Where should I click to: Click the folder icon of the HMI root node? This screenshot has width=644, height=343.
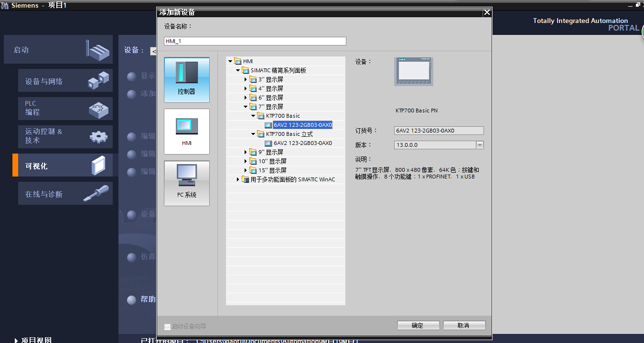[237, 61]
